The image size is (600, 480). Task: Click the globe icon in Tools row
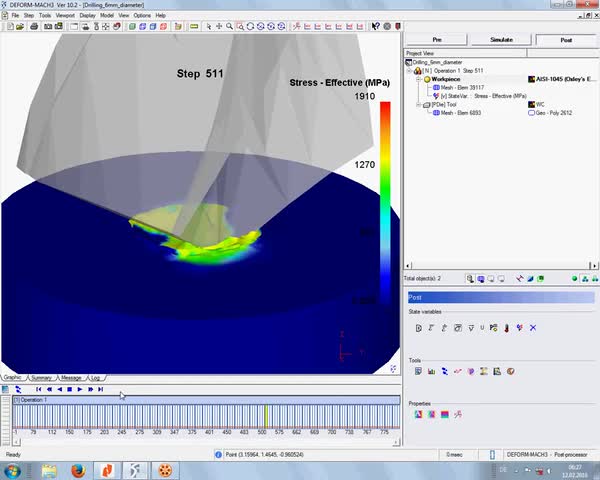click(x=510, y=371)
